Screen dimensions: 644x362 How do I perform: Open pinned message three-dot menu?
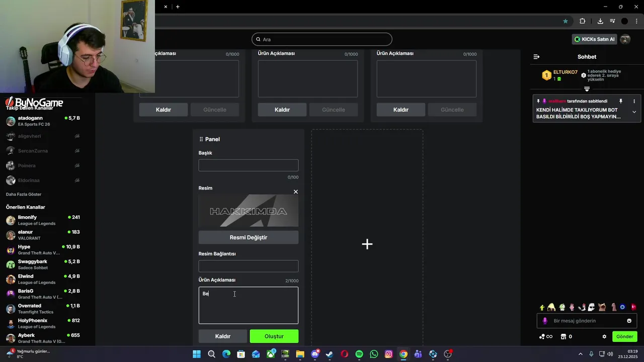(634, 101)
